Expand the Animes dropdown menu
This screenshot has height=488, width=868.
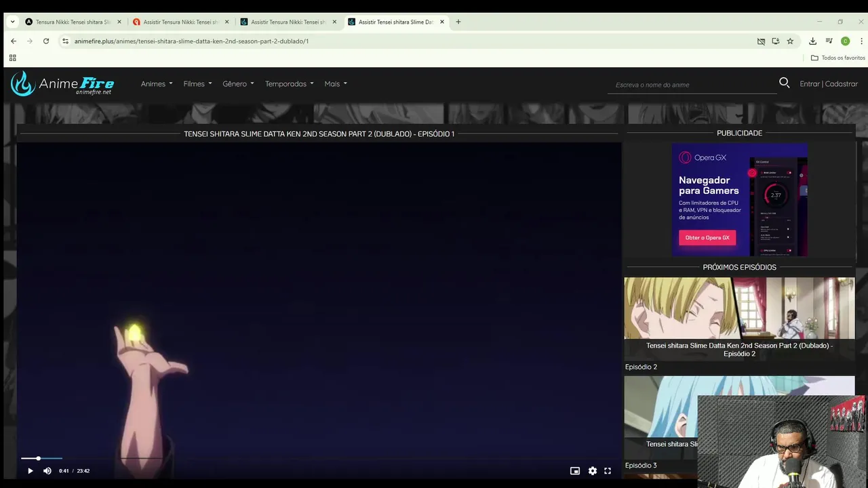(x=157, y=84)
